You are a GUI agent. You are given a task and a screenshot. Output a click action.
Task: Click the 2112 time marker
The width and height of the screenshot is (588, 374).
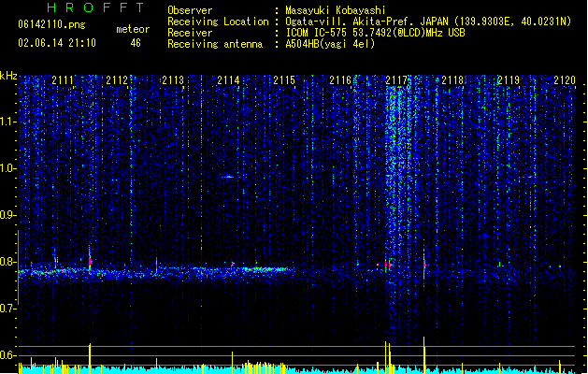point(117,80)
